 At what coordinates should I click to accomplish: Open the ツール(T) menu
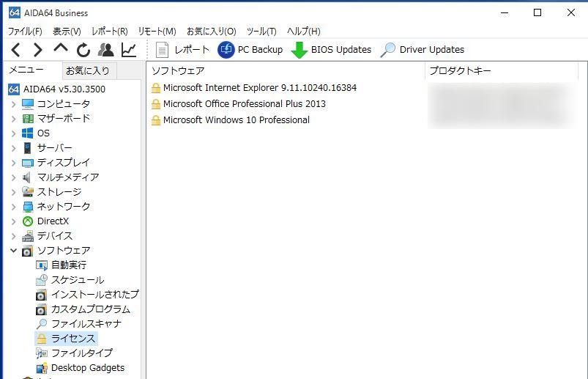pos(261,31)
